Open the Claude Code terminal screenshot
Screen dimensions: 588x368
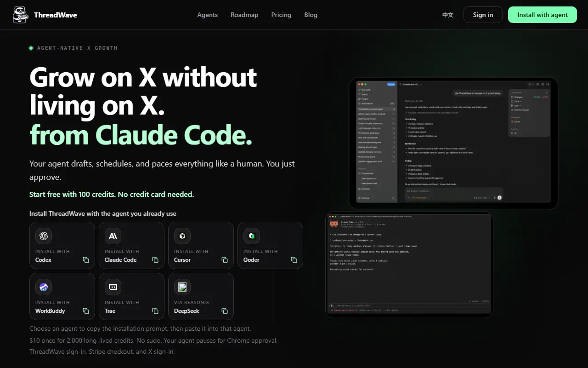[409, 264]
